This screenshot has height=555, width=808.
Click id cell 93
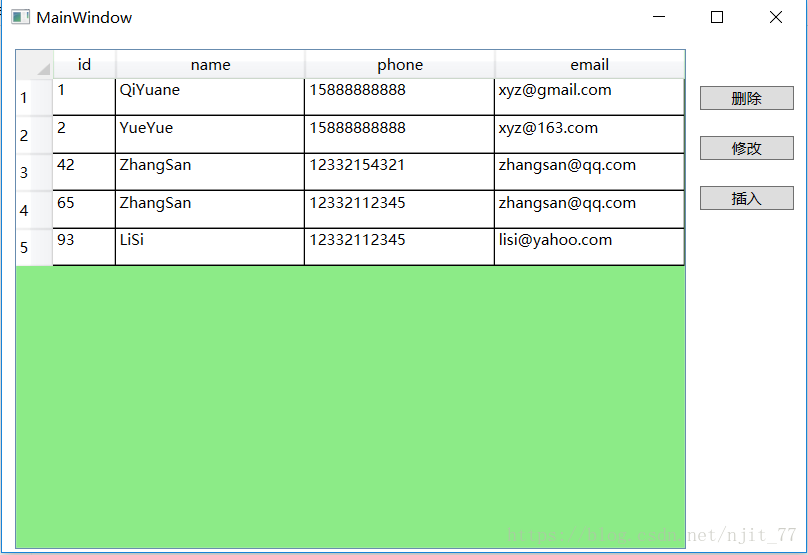click(84, 247)
